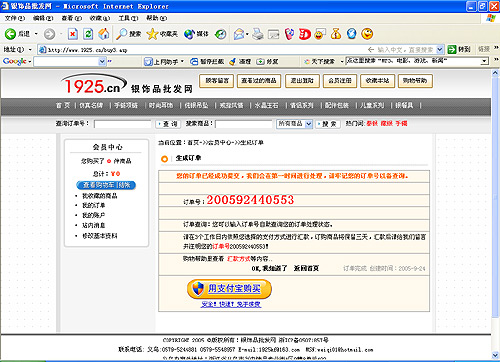The width and height of the screenshot is (500, 362).
Task: Open the 文件(F) menu
Action: (15, 18)
